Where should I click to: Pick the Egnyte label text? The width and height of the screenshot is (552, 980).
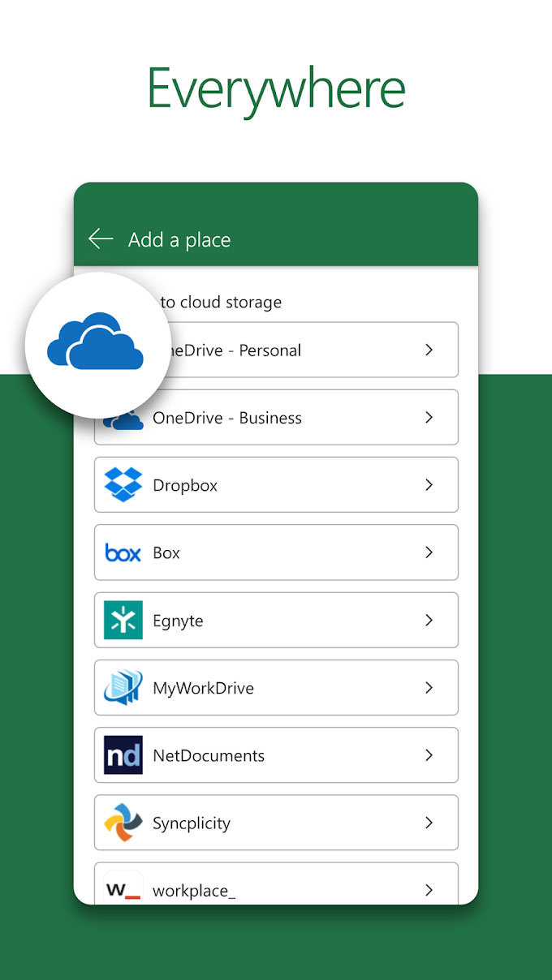[x=178, y=621]
